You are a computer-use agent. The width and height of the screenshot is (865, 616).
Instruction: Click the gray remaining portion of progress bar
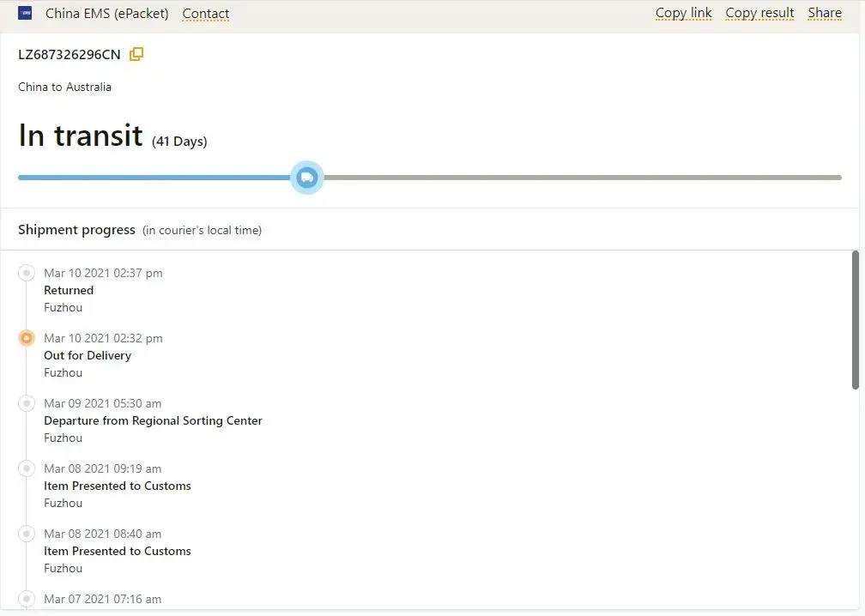point(584,178)
